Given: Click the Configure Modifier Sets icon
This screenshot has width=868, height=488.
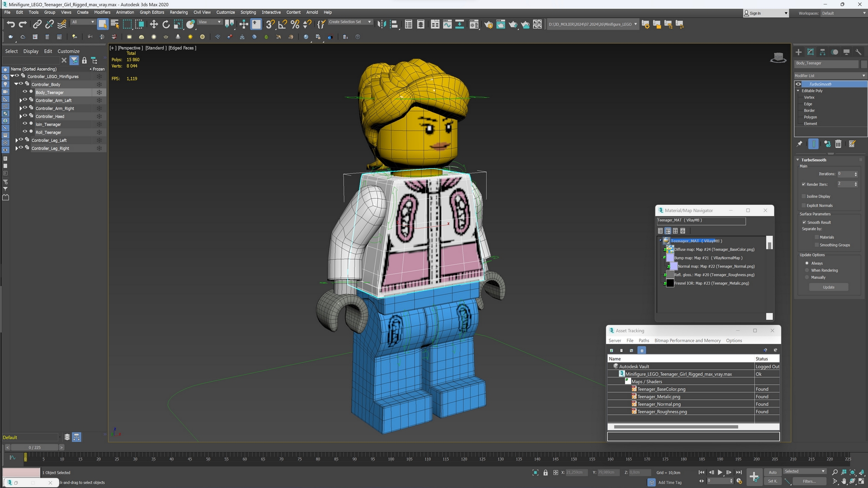Looking at the screenshot, I should click(852, 144).
